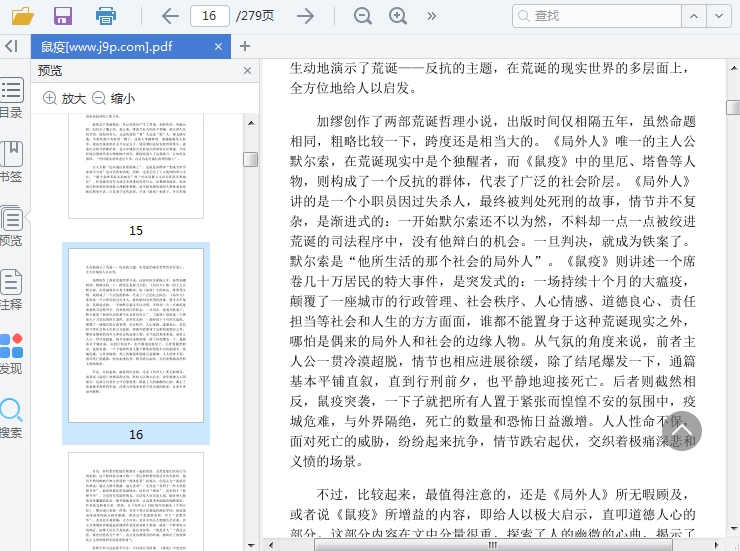Click document vertical scrollbar handle

pyautogui.click(x=733, y=107)
